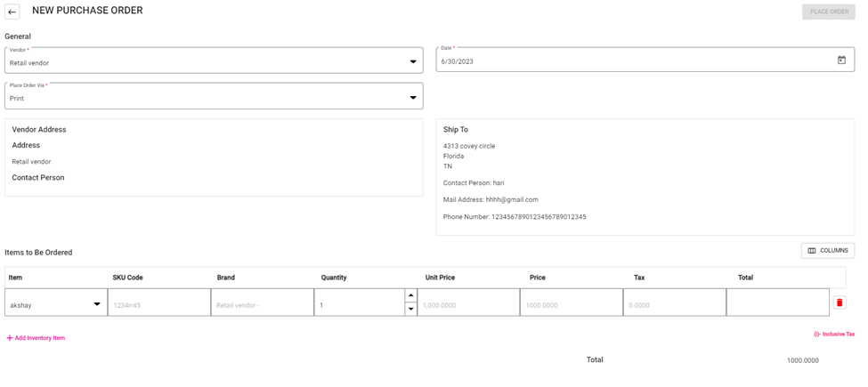Toggle the Inclusive Tax option
Screen dimensions: 868x387
pyautogui.click(x=834, y=335)
